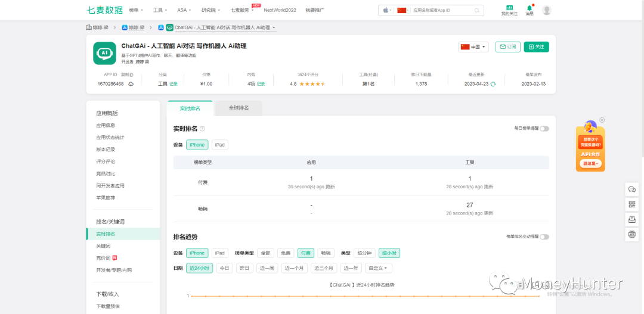Toggle 每日榜单提醒 switch
The height and width of the screenshot is (314, 644).
click(x=544, y=129)
